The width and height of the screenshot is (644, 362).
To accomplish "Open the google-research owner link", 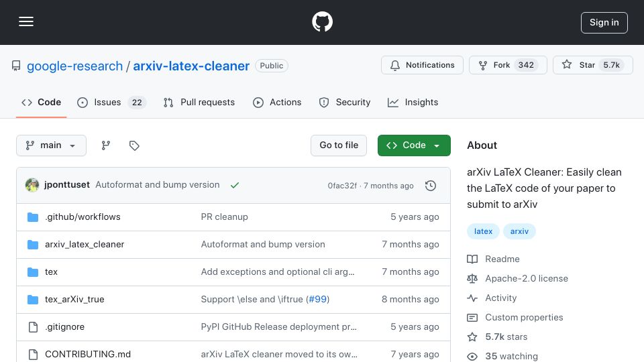I will pyautogui.click(x=74, y=66).
